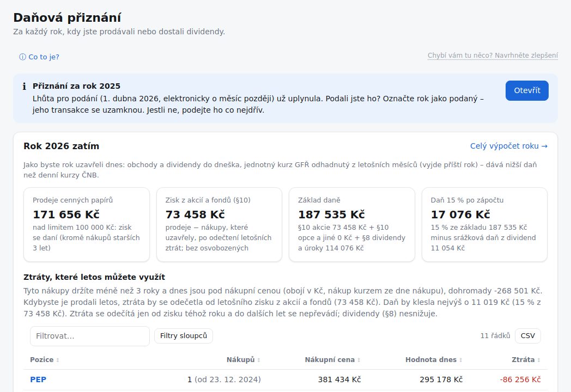This screenshot has height=392, width=571.
Task: Click the info circle icon beside 'Co to je?'
Action: point(22,57)
